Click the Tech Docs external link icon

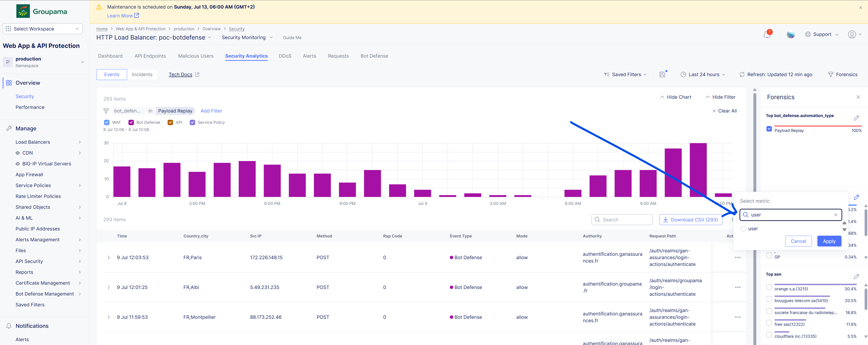(x=197, y=74)
